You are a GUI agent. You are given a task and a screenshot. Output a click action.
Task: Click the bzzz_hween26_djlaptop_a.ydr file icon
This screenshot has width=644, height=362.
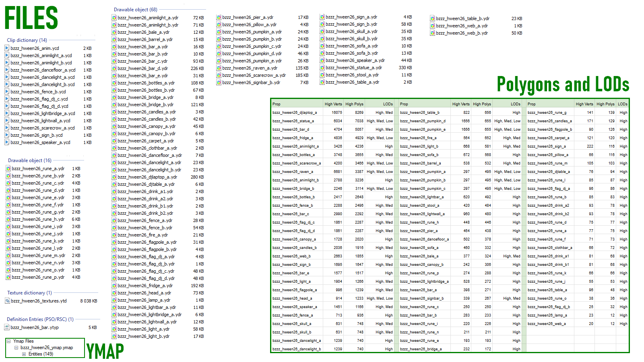(x=114, y=177)
